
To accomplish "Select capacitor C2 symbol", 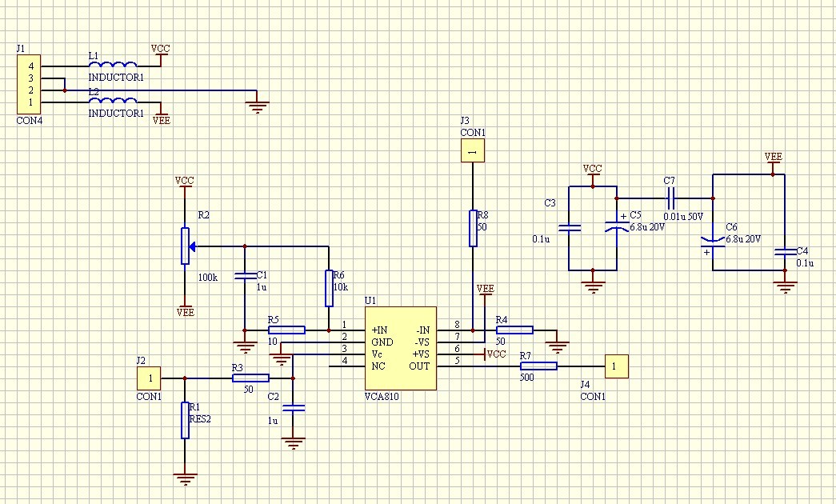I will (294, 408).
